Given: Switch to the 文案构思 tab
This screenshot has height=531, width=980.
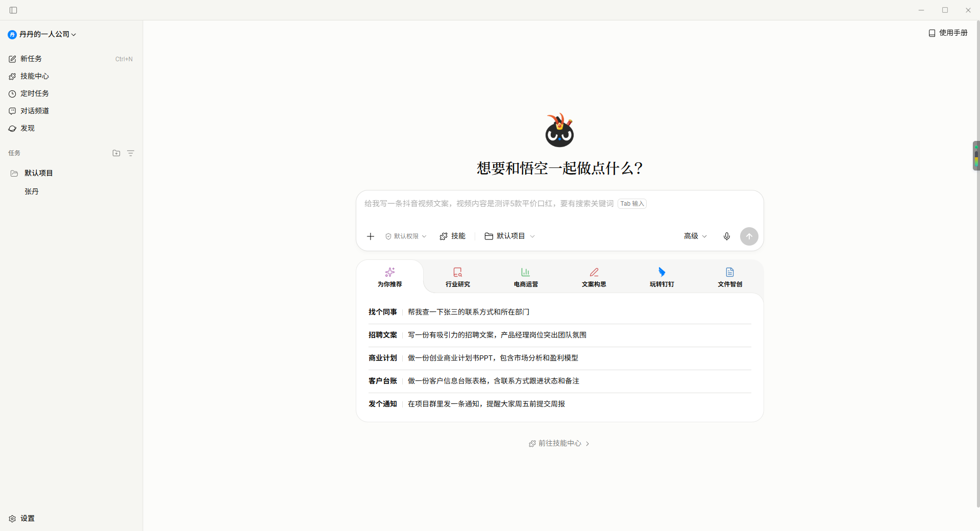Looking at the screenshot, I should 594,277.
